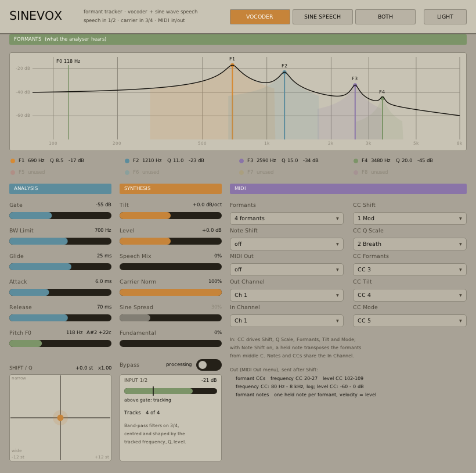Click the Carrier Norm slider
The height and width of the screenshot is (473, 476).
coord(171,292)
